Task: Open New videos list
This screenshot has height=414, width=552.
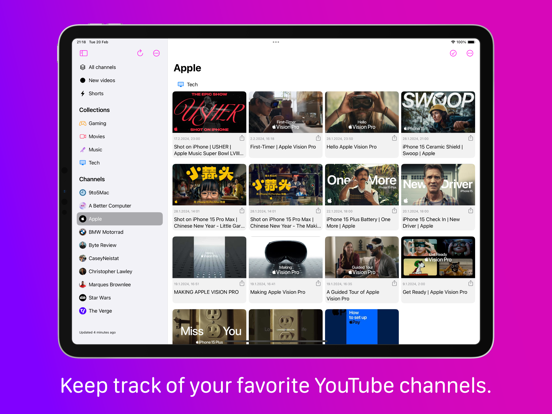Action: [120, 80]
